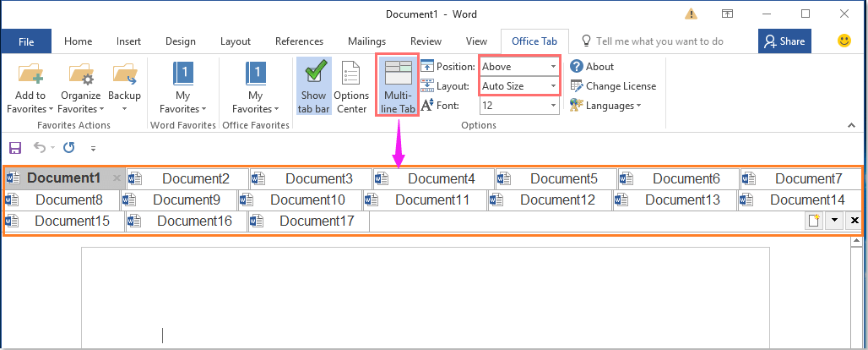868x350 pixels.
Task: Click the scrollbar up arrow
Action: [857, 241]
